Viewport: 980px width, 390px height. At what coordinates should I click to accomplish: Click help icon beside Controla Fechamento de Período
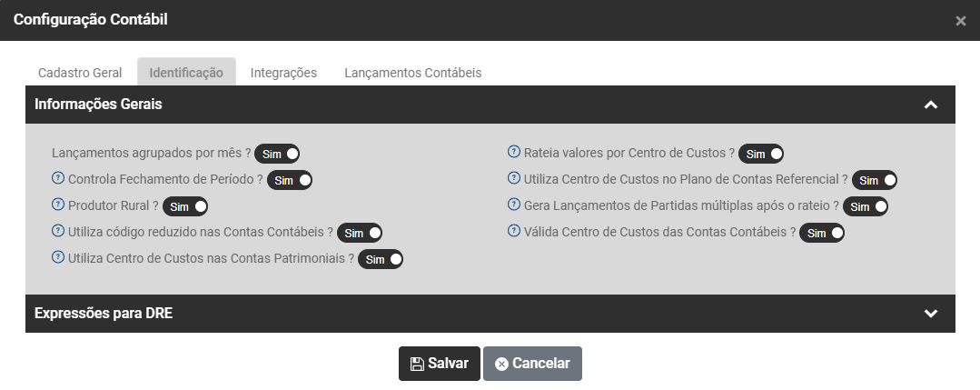(59, 178)
